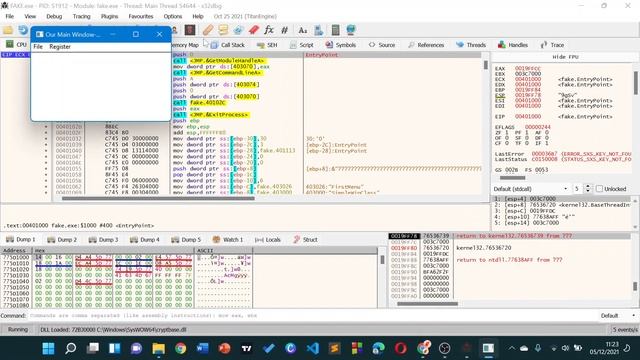Open the Handles tab
640x360 pixels.
(513, 45)
